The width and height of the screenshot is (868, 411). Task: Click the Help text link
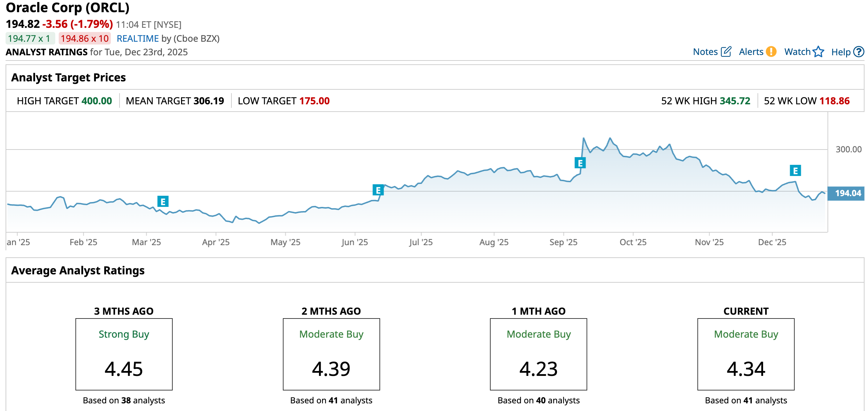point(841,52)
